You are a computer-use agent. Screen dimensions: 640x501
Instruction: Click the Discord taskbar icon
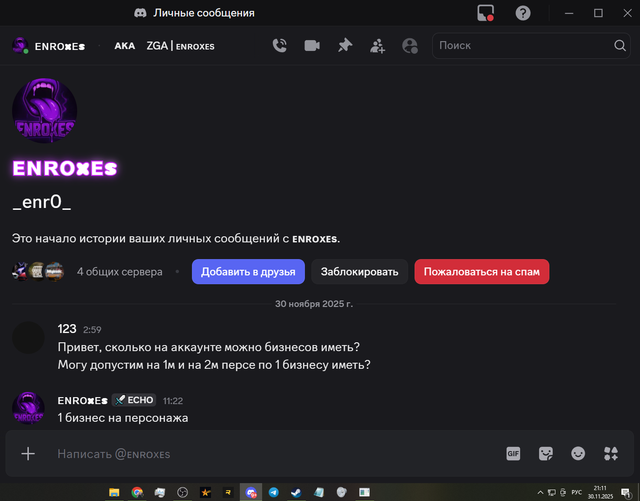pyautogui.click(x=251, y=492)
